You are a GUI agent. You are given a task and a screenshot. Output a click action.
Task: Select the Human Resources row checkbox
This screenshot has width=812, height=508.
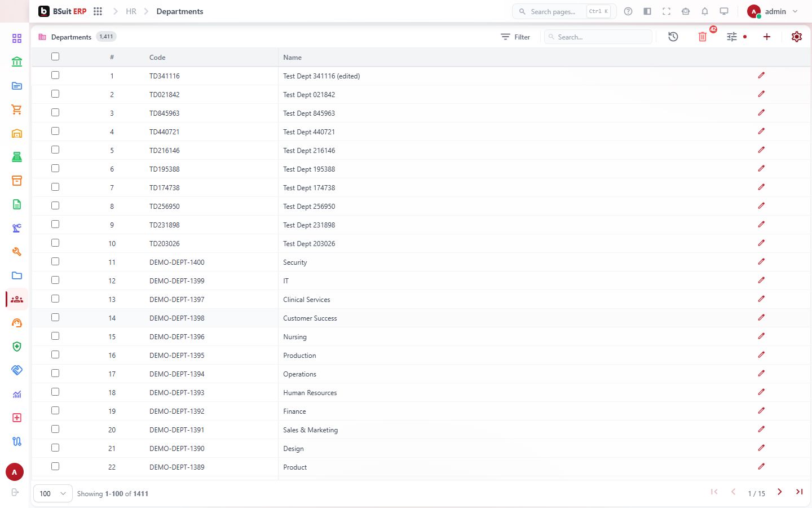[x=55, y=392]
